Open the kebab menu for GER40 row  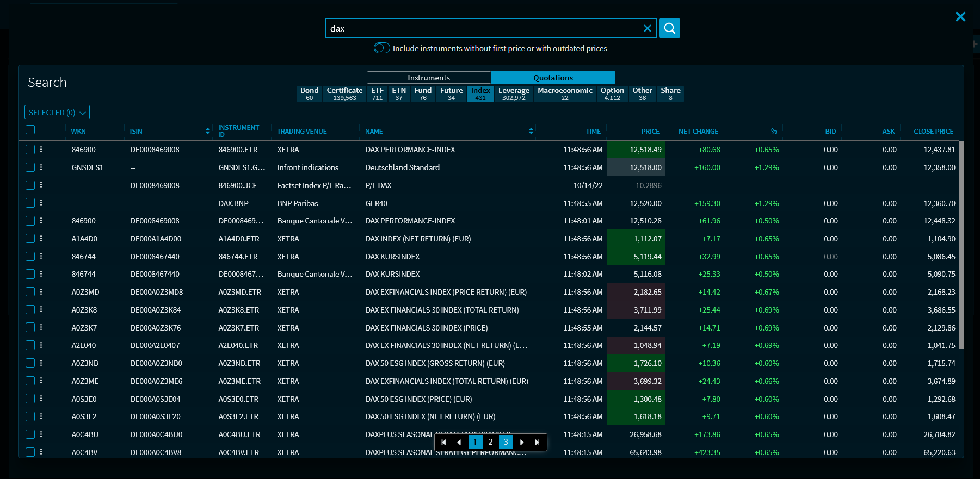[41, 203]
